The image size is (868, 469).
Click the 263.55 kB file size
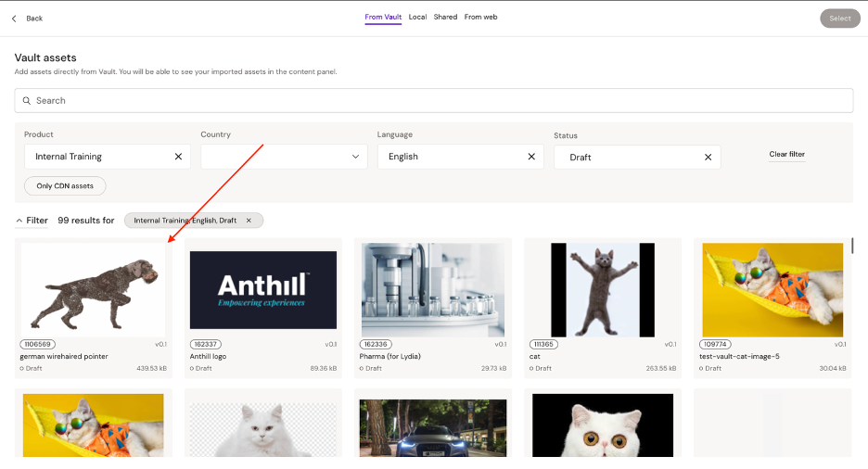pos(661,368)
